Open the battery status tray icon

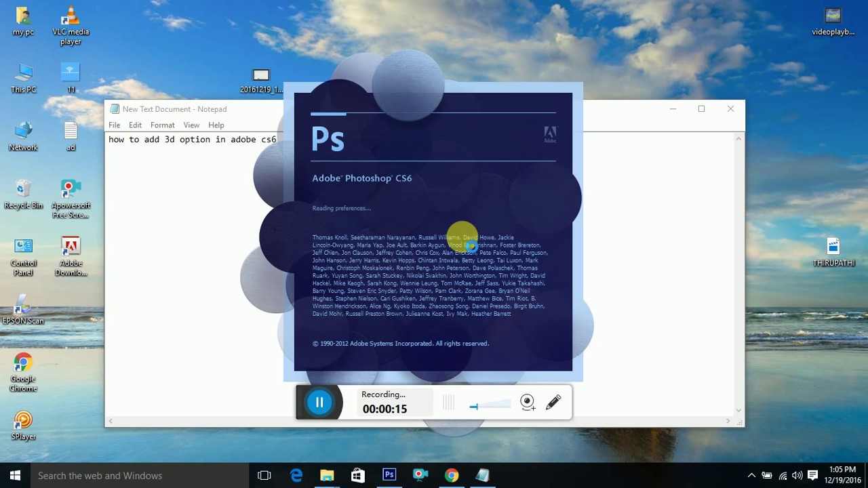coord(767,476)
